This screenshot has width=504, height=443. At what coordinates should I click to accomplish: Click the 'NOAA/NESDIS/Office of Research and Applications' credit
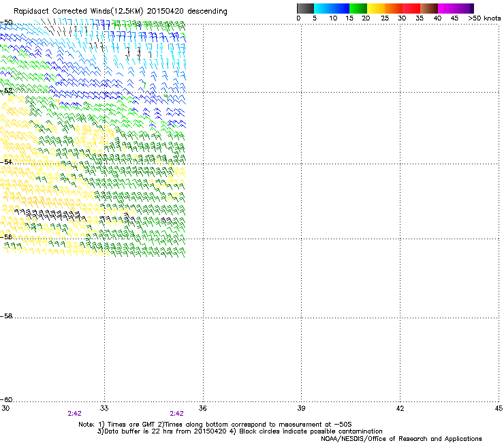[401, 439]
